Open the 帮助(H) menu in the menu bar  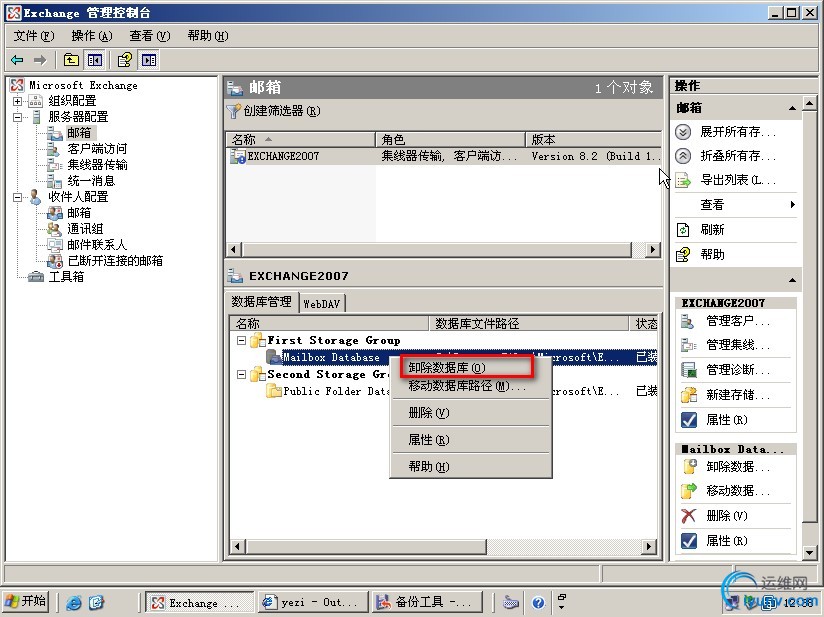208,36
